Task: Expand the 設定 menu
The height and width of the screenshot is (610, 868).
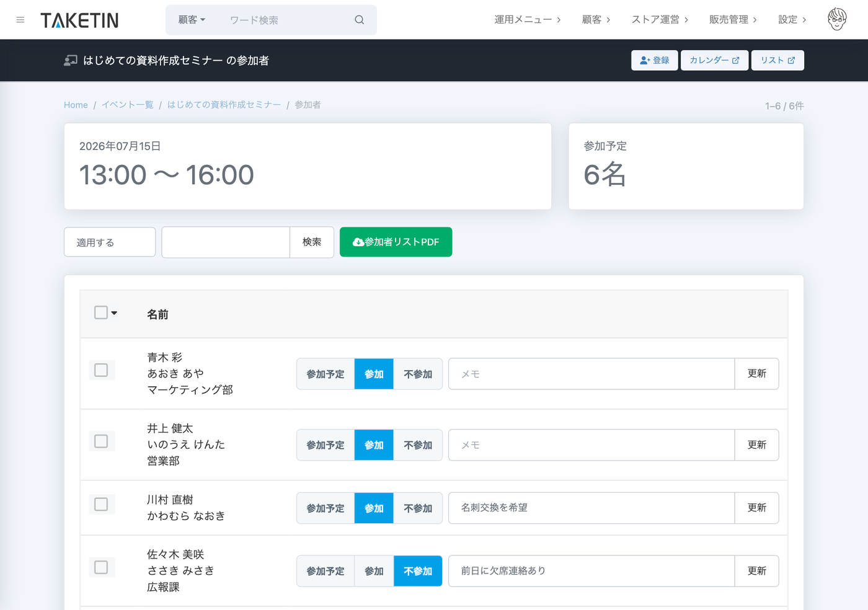Action: pos(792,20)
